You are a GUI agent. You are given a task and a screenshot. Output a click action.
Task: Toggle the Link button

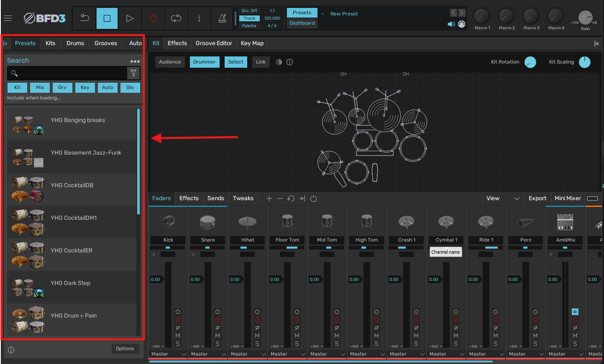pos(261,62)
